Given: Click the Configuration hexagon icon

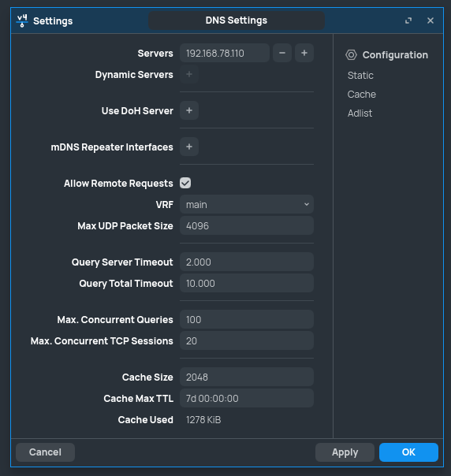Looking at the screenshot, I should point(352,55).
